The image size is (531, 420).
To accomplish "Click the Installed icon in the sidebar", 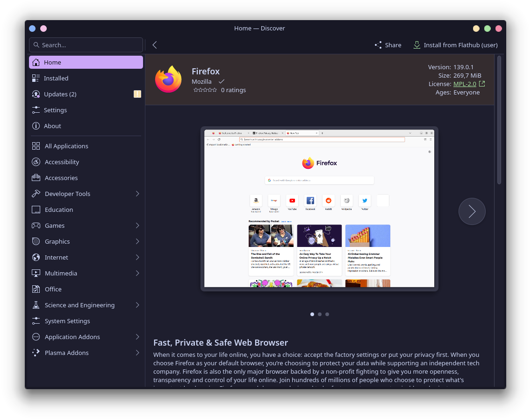I will tap(36, 78).
